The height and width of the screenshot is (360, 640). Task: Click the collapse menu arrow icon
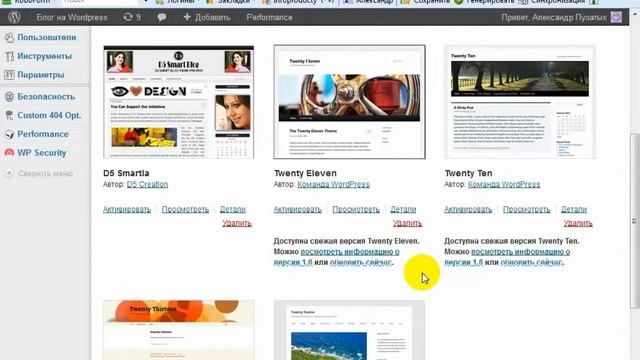tap(9, 173)
